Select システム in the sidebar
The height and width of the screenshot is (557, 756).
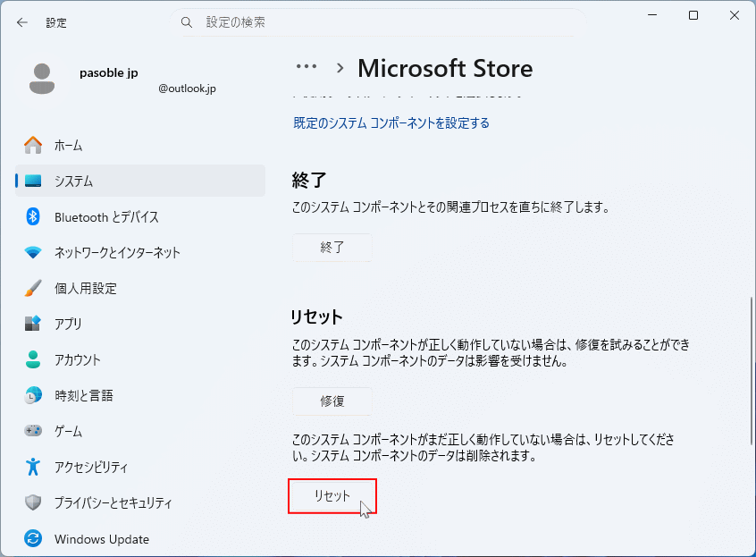pyautogui.click(x=140, y=181)
